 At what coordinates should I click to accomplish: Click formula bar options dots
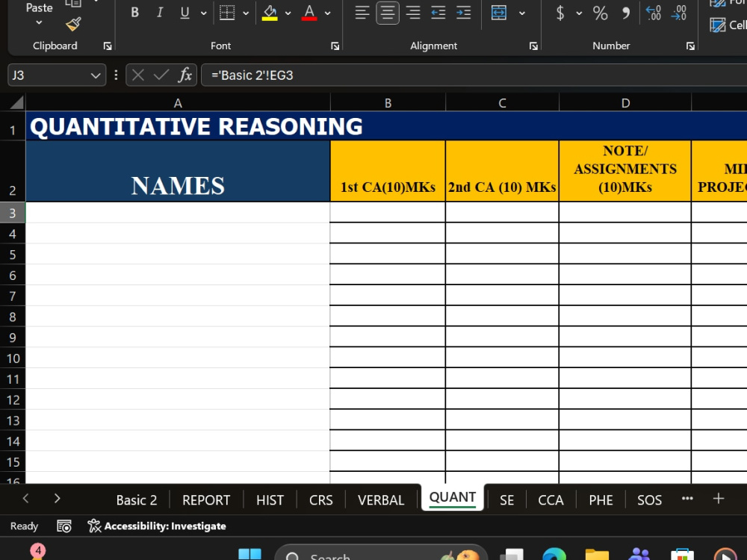pyautogui.click(x=116, y=75)
